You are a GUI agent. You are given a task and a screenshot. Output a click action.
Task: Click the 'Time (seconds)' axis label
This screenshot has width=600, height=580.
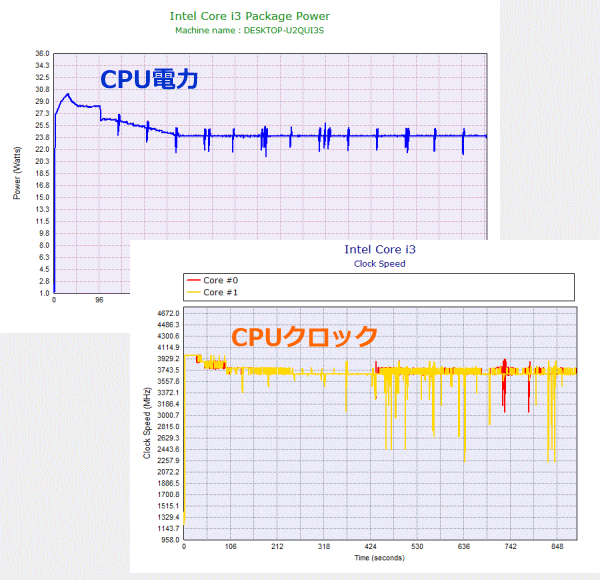(380, 558)
